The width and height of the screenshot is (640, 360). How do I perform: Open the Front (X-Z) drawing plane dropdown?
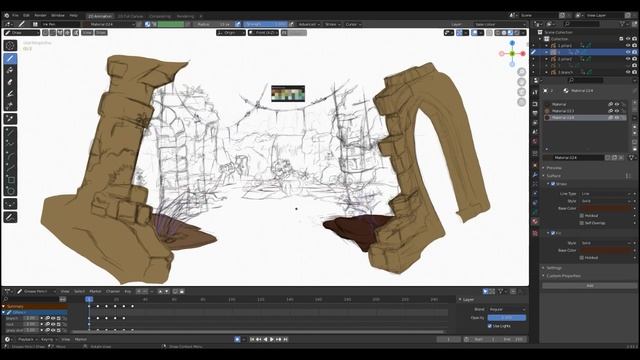(x=263, y=33)
